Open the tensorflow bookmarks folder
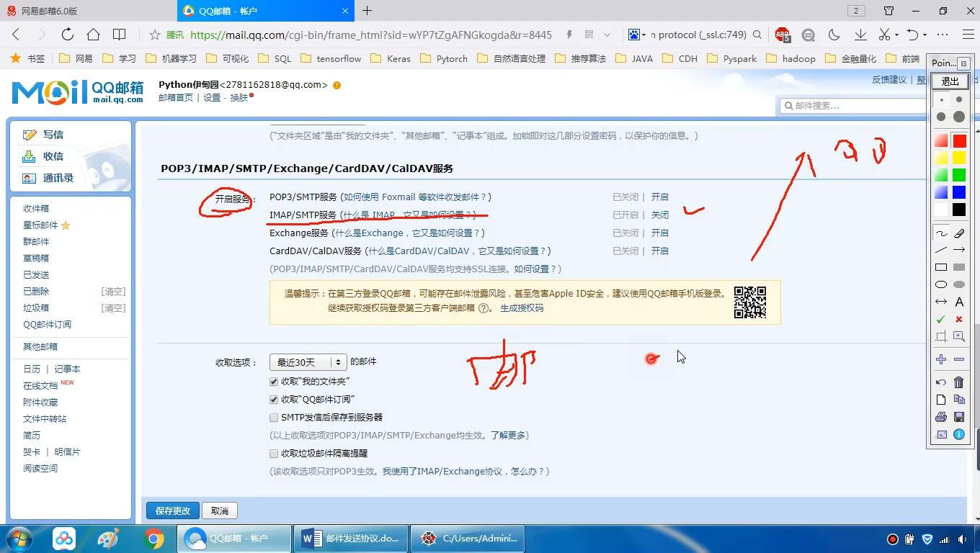The height and width of the screenshot is (553, 980). point(331,58)
